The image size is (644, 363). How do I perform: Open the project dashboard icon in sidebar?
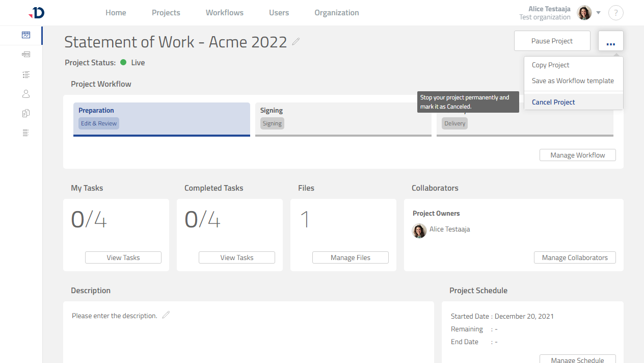tap(26, 35)
